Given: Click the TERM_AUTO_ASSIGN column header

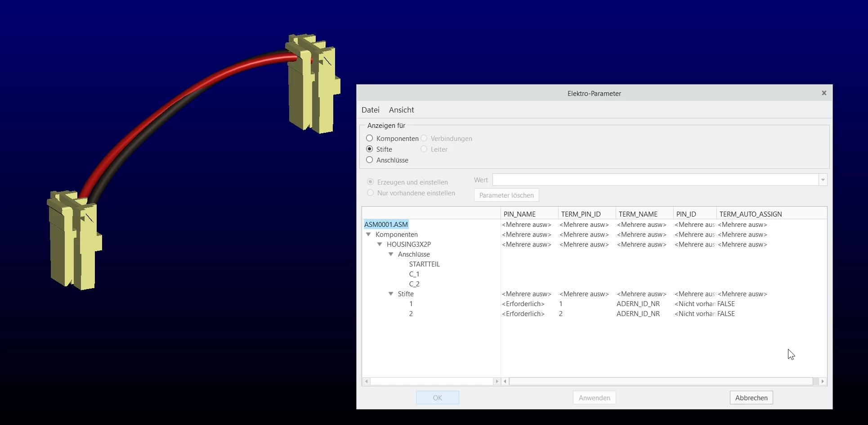Looking at the screenshot, I should [771, 214].
